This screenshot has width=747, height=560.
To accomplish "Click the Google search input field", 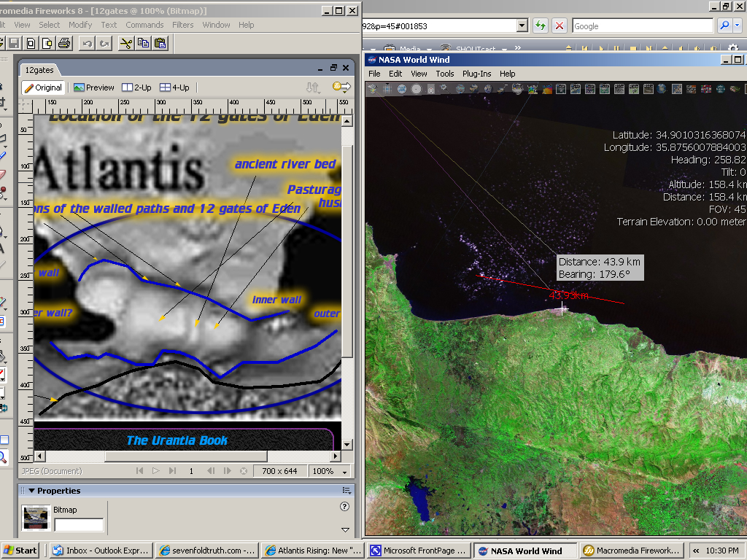I will tap(643, 26).
